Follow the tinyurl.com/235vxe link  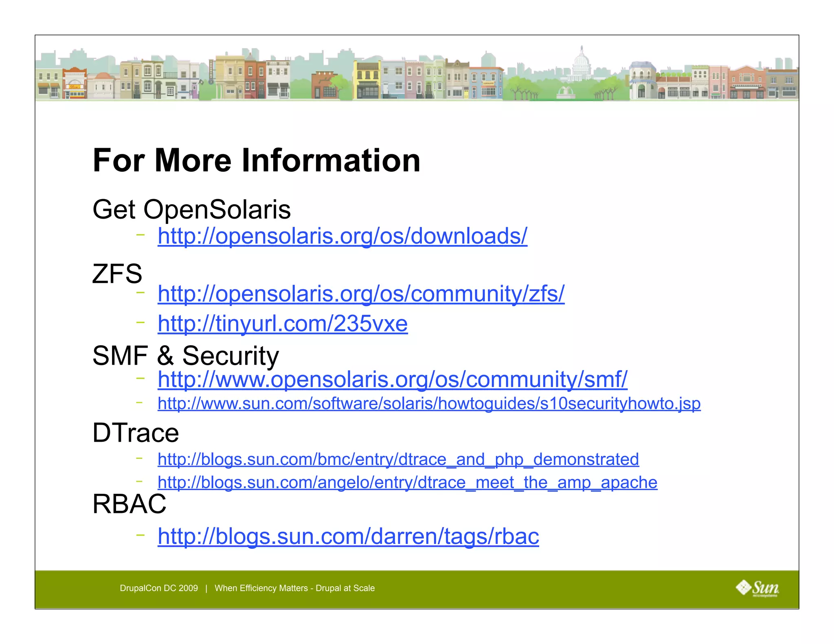click(283, 324)
